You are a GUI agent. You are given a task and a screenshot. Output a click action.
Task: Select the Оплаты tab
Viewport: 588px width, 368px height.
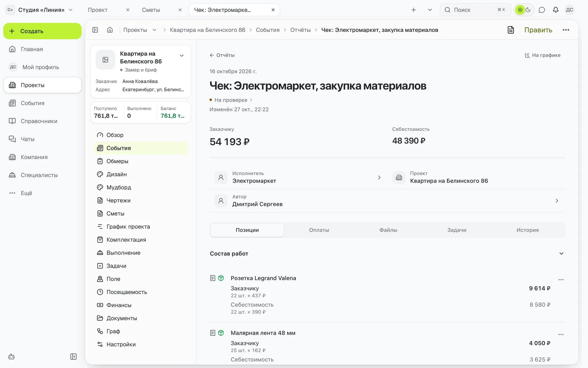click(319, 230)
